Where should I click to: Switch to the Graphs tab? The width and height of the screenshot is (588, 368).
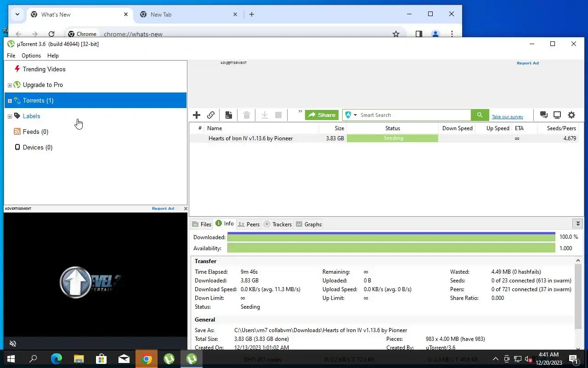pyautogui.click(x=308, y=224)
